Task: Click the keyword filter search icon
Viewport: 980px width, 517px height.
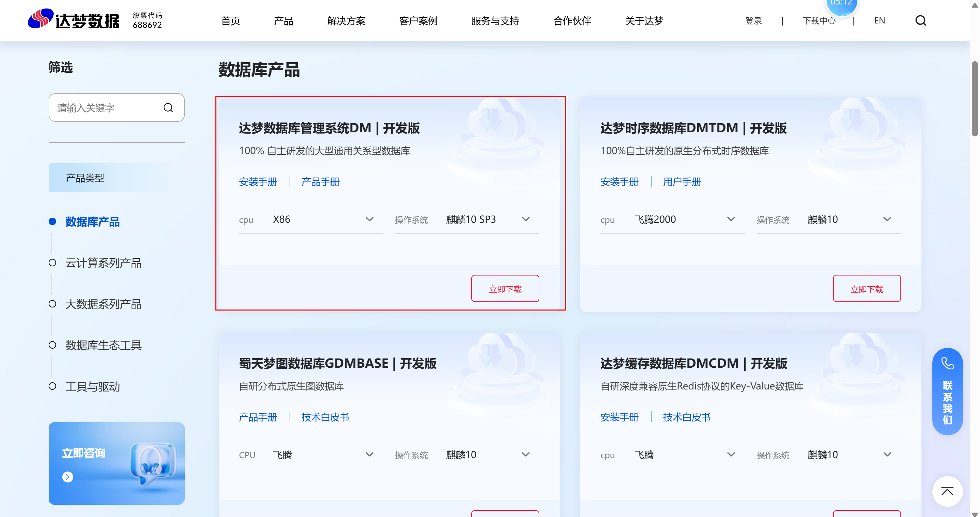Action: [168, 108]
